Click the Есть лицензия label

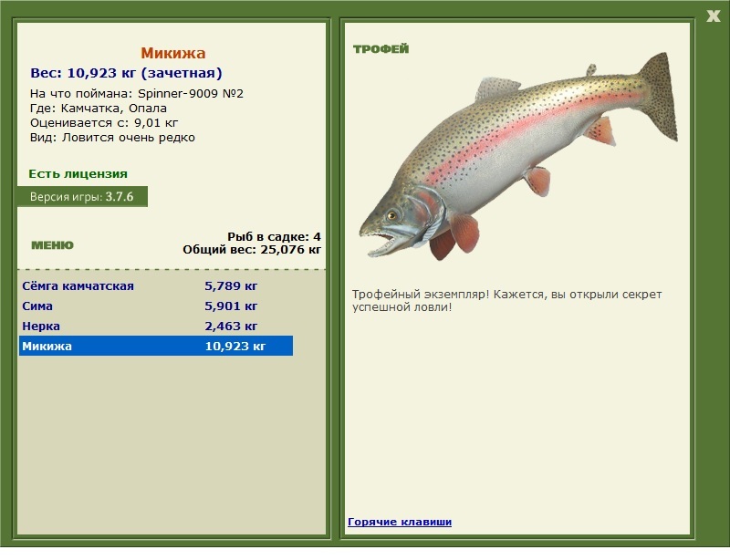click(78, 174)
